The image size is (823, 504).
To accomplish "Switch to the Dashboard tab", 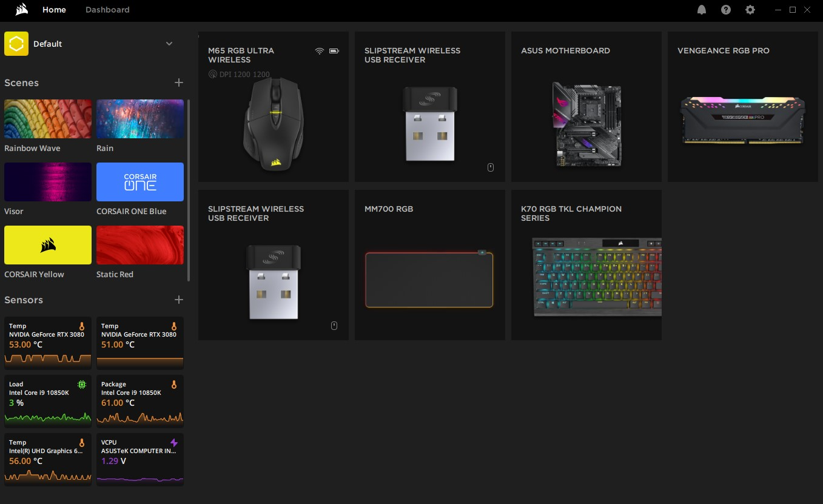I will [107, 10].
